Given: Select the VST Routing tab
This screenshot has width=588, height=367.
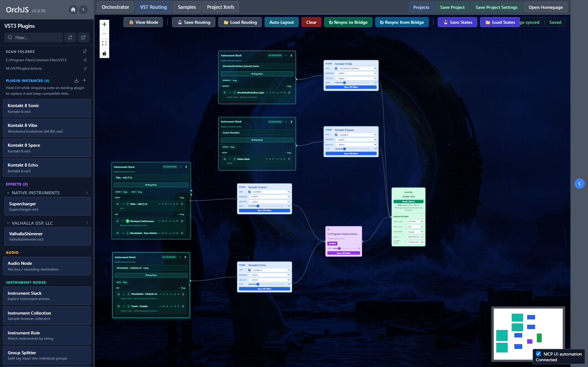Looking at the screenshot, I should (154, 7).
